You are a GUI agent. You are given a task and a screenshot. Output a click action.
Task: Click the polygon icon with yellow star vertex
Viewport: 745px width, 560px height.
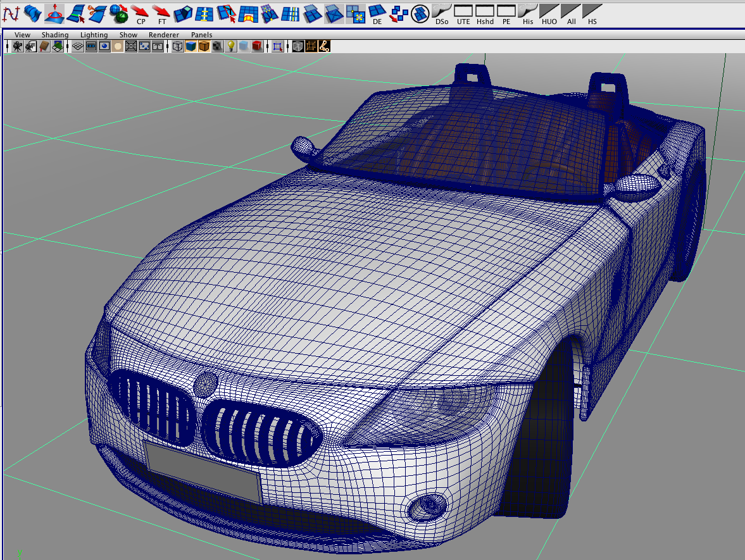355,13
